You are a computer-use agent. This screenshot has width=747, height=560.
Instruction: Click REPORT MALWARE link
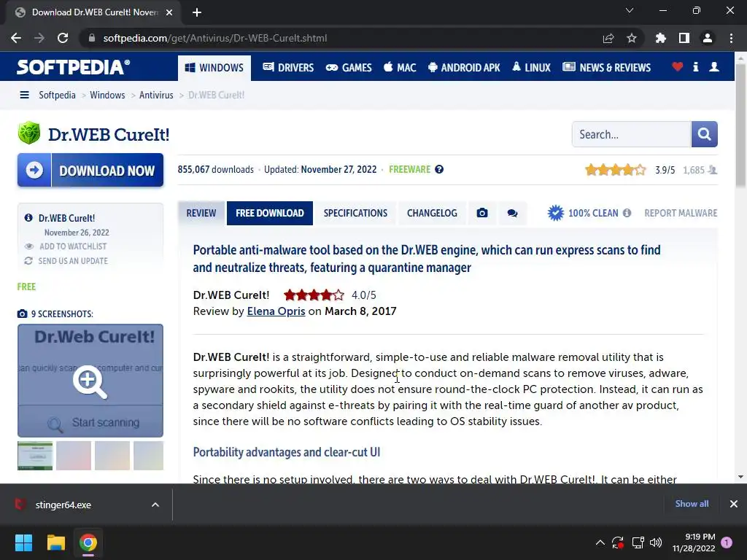tap(681, 213)
